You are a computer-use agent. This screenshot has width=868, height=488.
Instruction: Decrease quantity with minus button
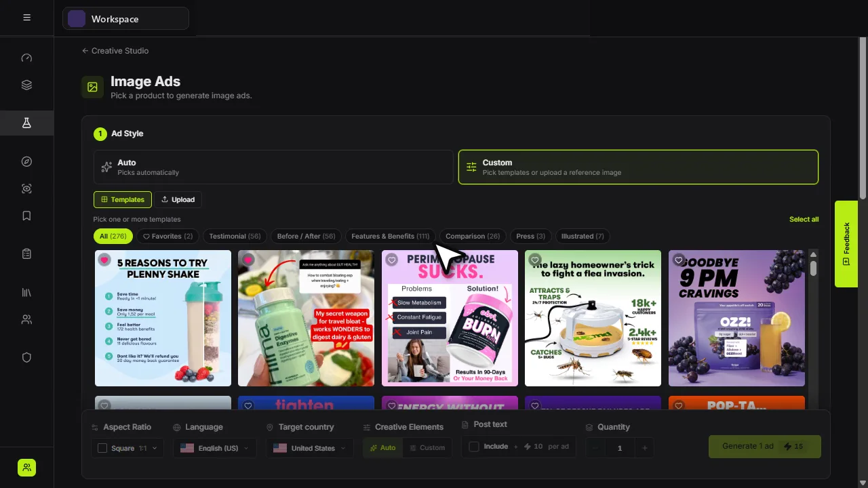pos(595,448)
